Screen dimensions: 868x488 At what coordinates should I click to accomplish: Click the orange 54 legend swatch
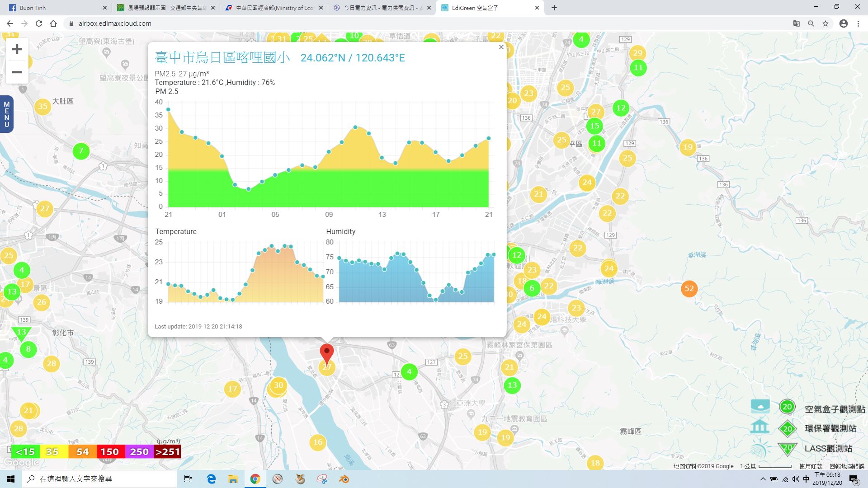coord(82,452)
